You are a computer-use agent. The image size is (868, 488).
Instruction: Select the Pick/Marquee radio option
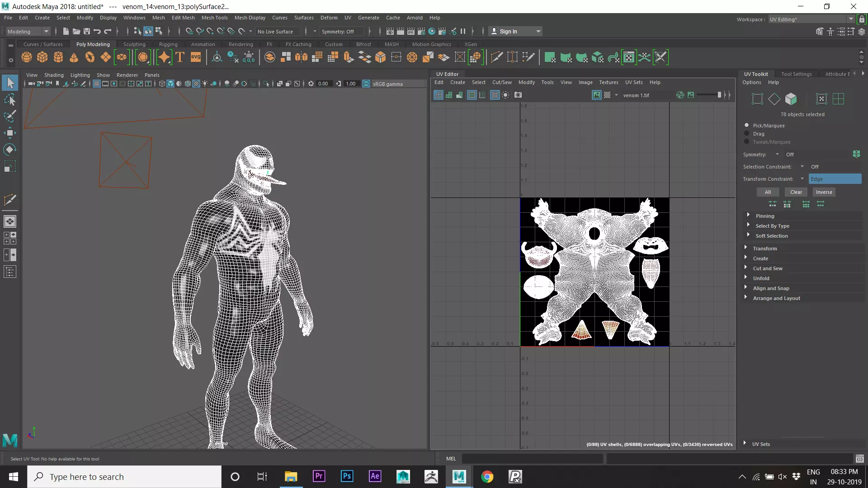pos(747,126)
